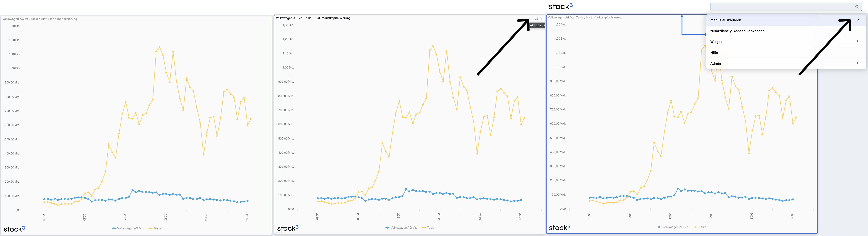Toggle Volkswagen AG Vz. legend in left chart
This screenshot has height=236, width=868.
point(128,229)
